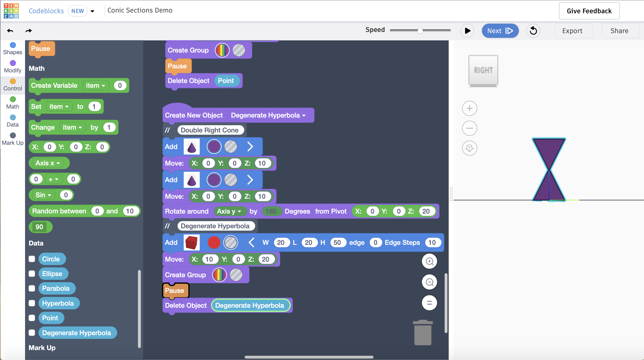Screen dimensions: 644x360
Task: Open the Mark Up category
Action: tap(13, 139)
